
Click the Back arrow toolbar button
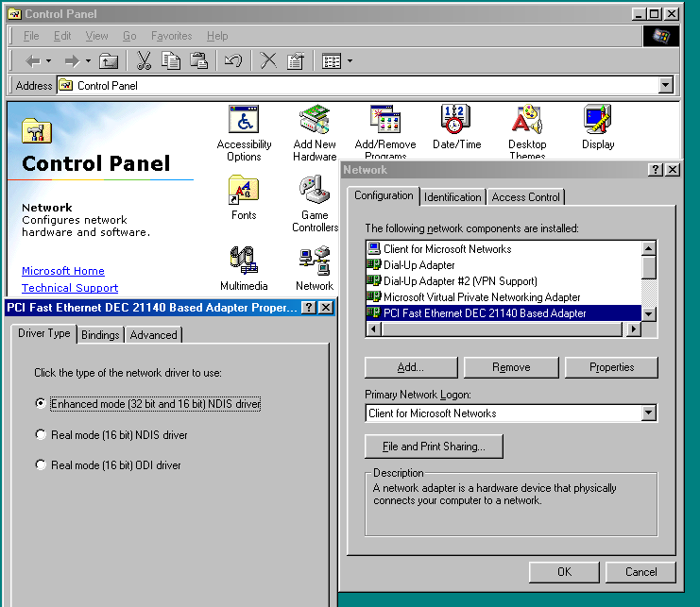(x=33, y=61)
